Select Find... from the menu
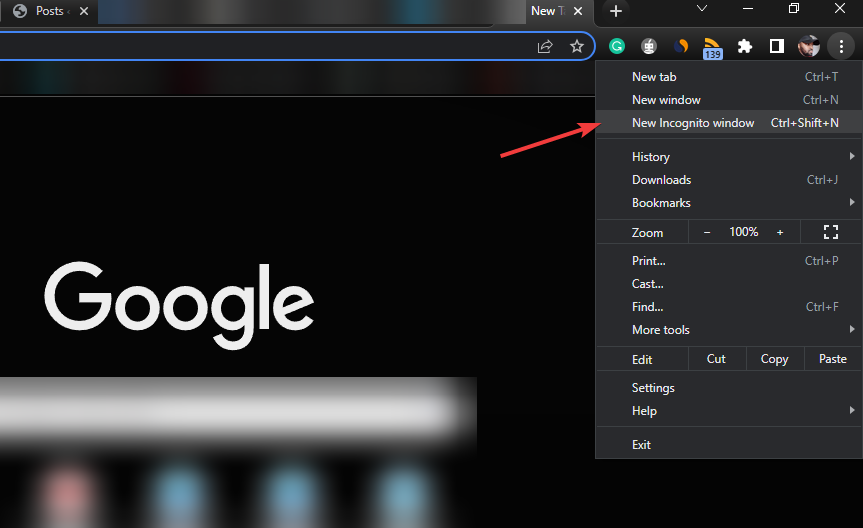The height and width of the screenshot is (528, 863). 729,307
